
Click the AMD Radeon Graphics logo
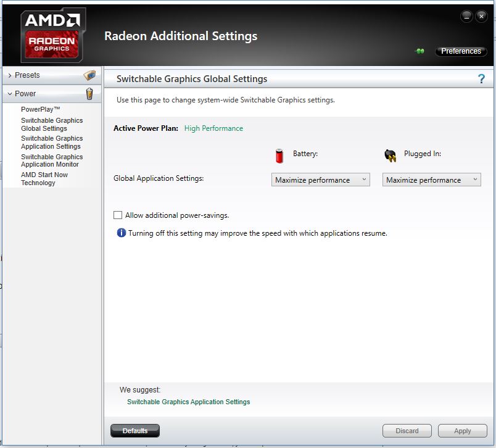53,35
